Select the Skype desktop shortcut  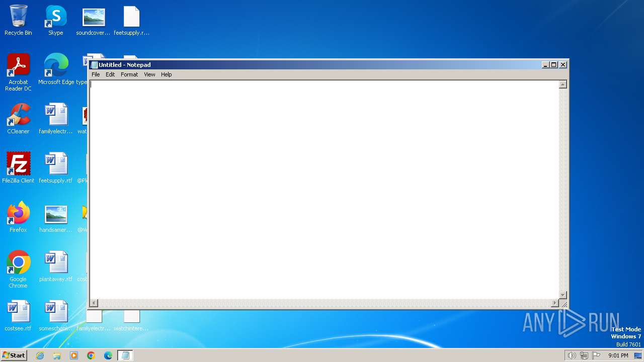coord(56,21)
